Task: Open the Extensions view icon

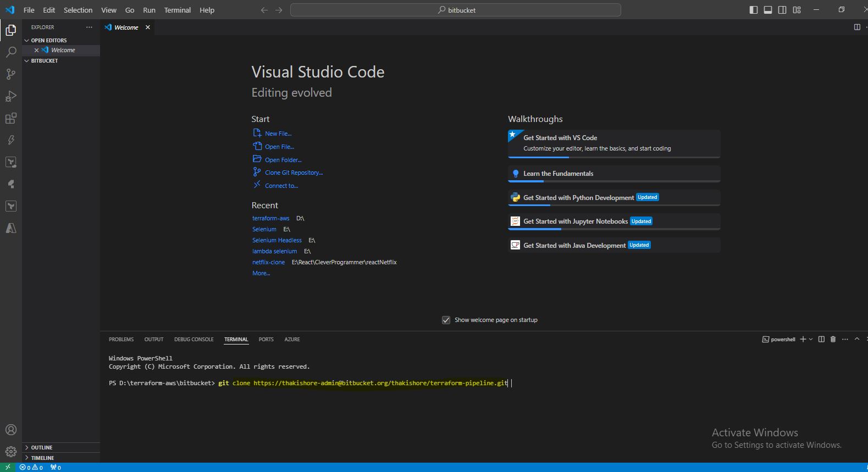Action: tap(10, 118)
